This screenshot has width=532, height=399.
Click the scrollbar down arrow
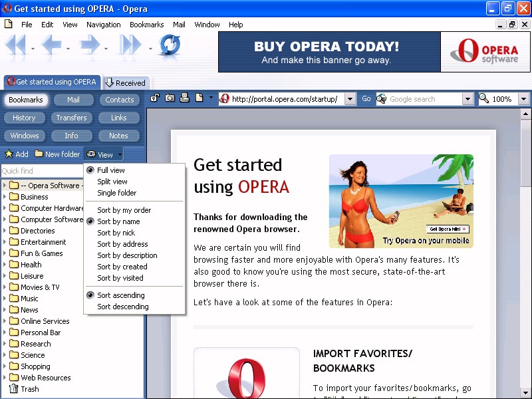point(525,393)
